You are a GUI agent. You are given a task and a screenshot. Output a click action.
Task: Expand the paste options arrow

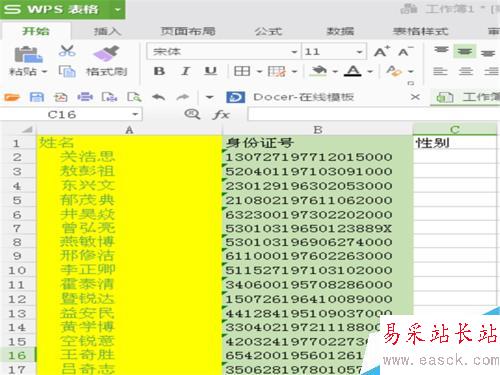coord(44,71)
